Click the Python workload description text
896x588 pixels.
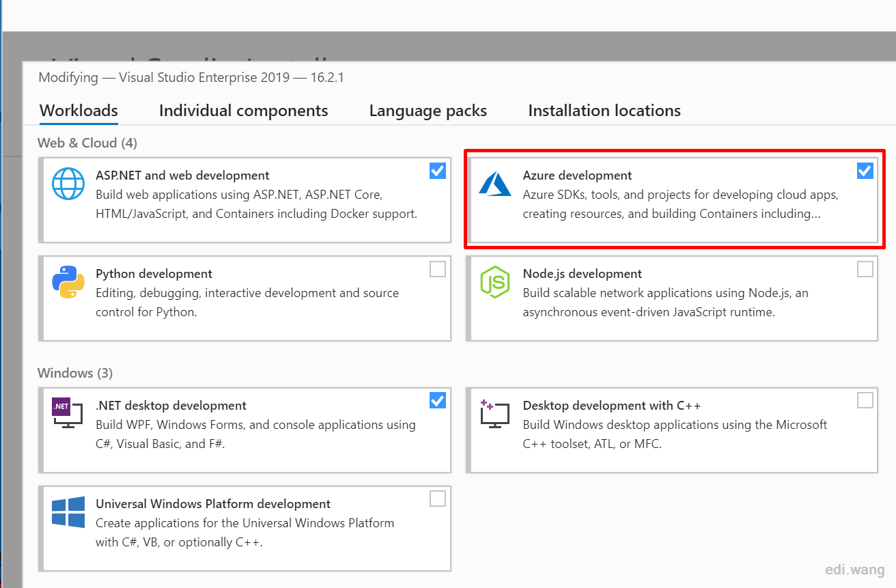(x=247, y=303)
